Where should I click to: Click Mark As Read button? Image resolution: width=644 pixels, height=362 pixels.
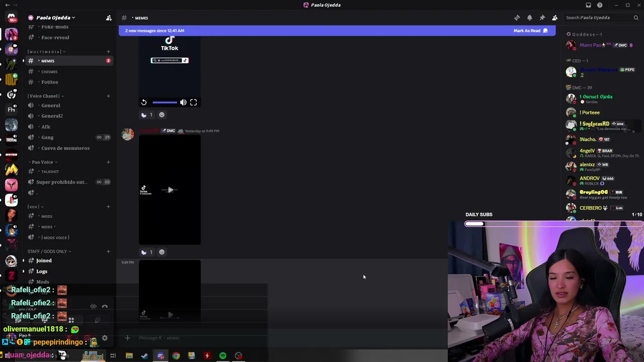(530, 31)
